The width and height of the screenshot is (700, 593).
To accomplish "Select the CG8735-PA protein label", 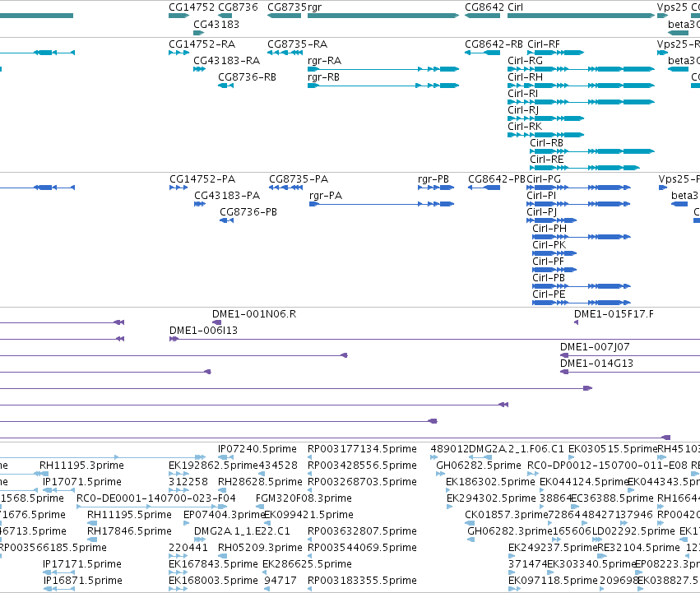I will (x=299, y=179).
